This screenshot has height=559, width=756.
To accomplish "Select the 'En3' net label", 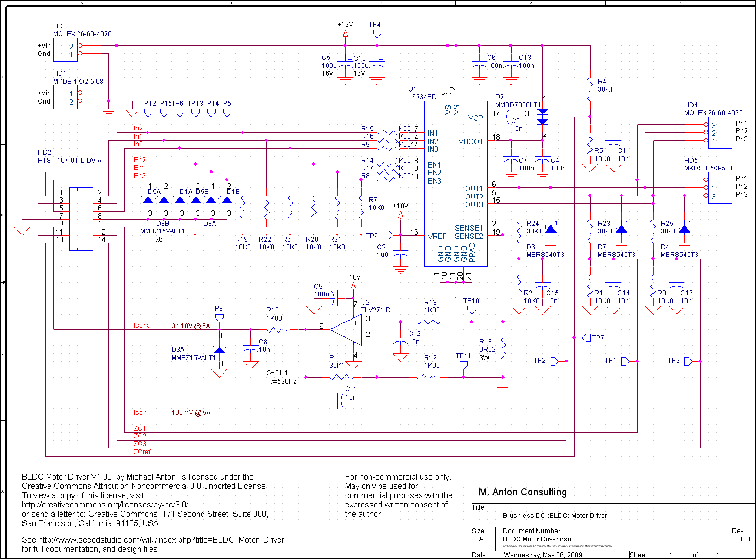I will 140,176.
